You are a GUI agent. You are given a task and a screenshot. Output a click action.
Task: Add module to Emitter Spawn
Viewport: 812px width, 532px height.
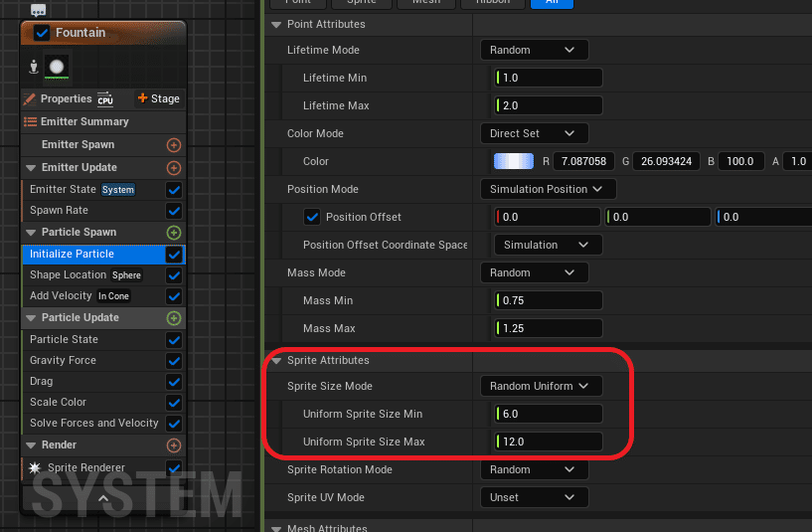pyautogui.click(x=174, y=145)
